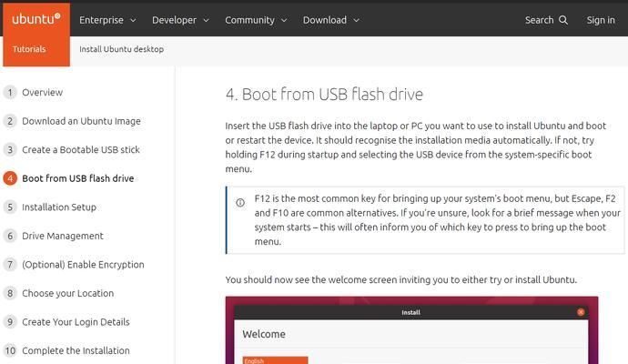Click the orange step 4 number circle
Screen dimensions: 628x364
tap(10, 178)
